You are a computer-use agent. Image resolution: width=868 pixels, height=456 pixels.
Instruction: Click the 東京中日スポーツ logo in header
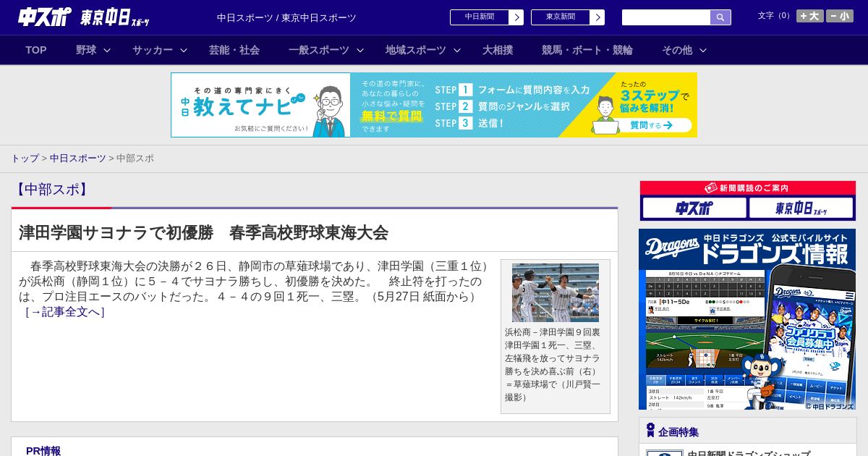115,17
